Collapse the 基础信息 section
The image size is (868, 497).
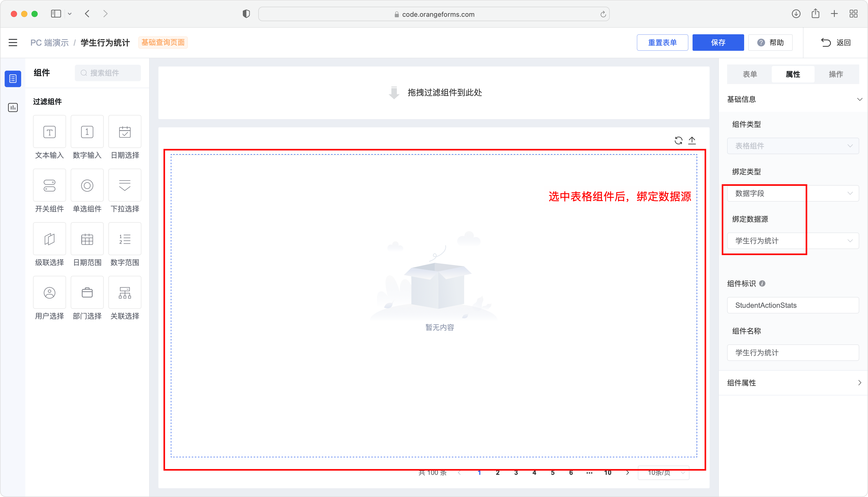(859, 99)
